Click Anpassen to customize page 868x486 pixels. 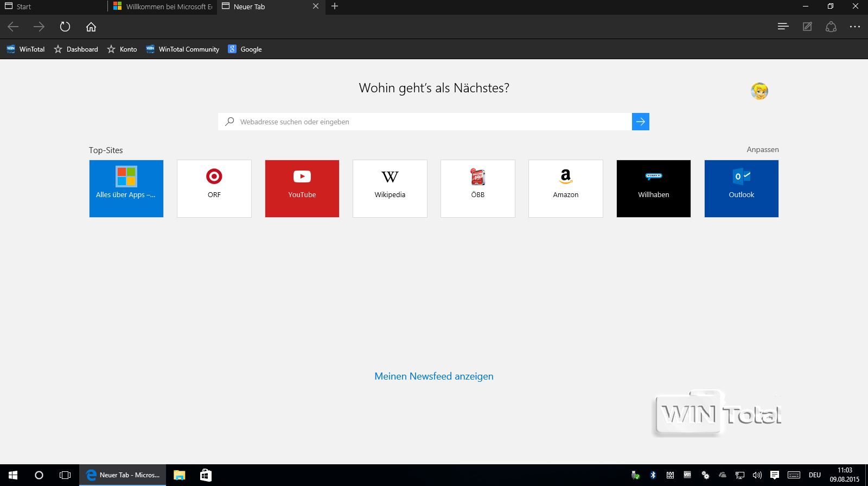[763, 149]
